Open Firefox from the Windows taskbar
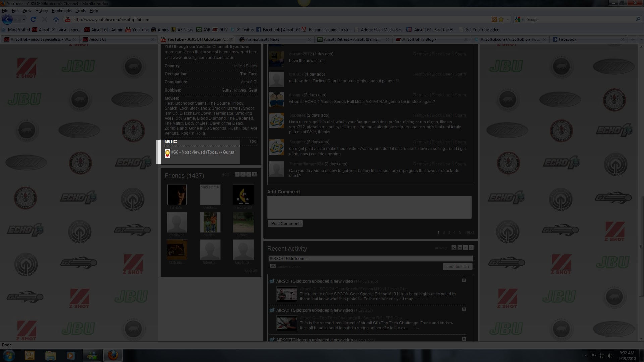 coord(113,355)
